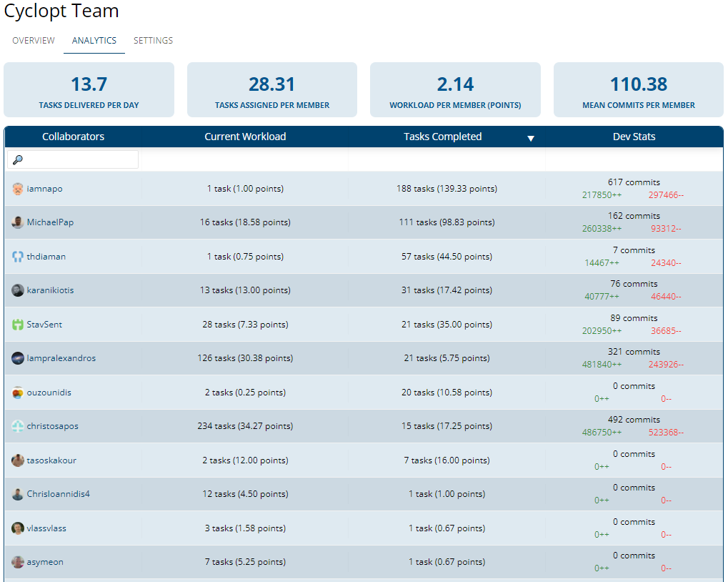The image size is (728, 582).
Task: Click Mean Commits Per Member card
Action: pyautogui.click(x=639, y=89)
